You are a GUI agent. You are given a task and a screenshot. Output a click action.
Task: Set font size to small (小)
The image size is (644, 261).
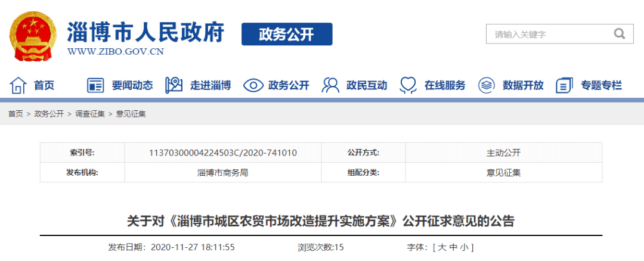pyautogui.click(x=463, y=247)
